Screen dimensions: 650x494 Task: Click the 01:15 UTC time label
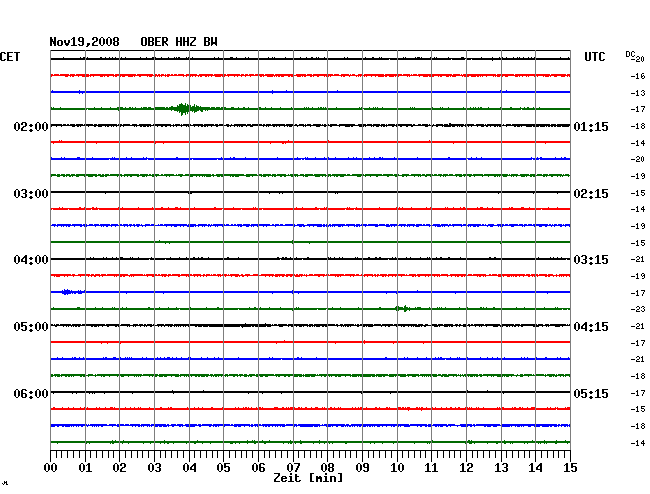(x=591, y=126)
